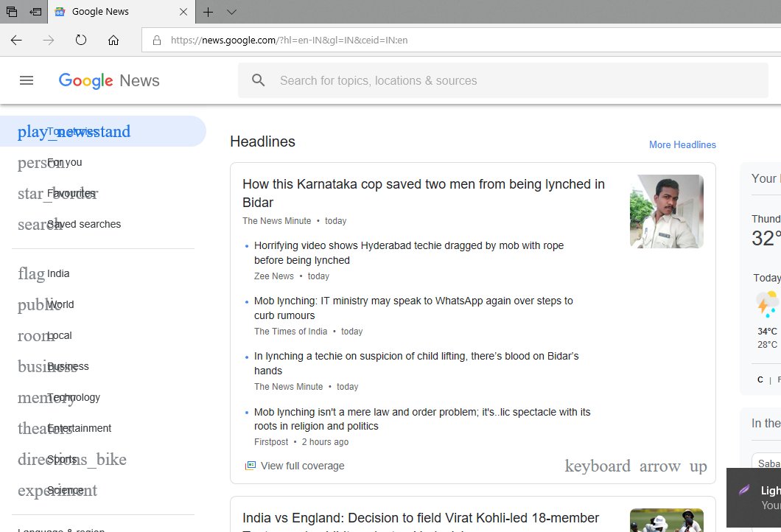Reload the page using the refresh icon
781x532 pixels.
coord(80,40)
